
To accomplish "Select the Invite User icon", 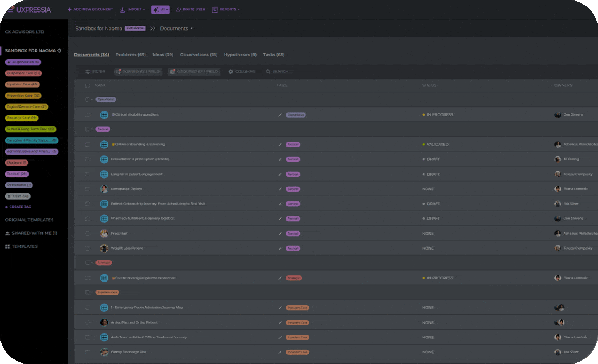I will click(x=178, y=9).
